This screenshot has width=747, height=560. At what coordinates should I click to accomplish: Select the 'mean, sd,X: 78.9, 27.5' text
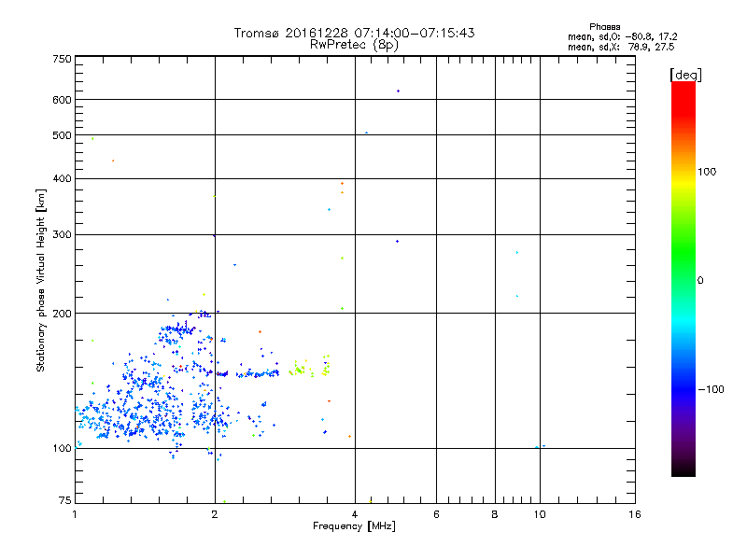621,48
